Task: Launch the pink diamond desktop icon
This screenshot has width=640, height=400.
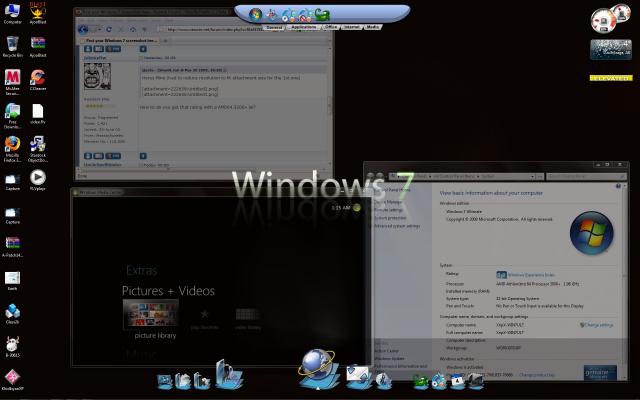Action: (12, 380)
